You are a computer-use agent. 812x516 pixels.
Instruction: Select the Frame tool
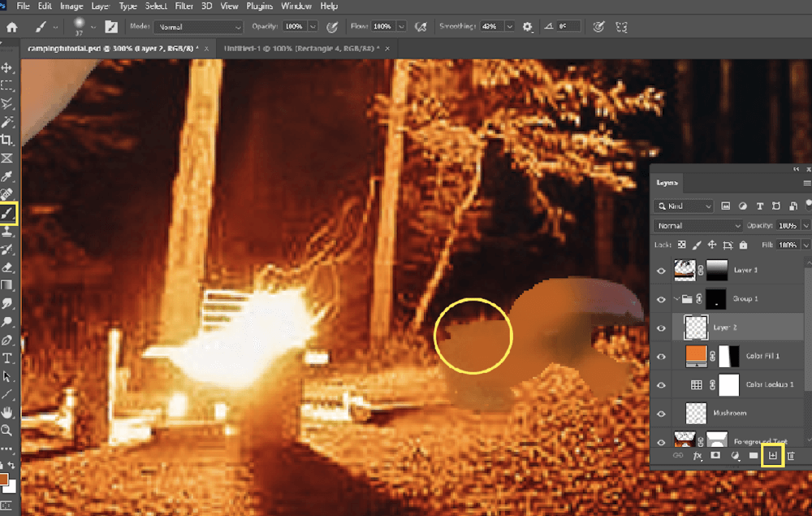(x=6, y=158)
